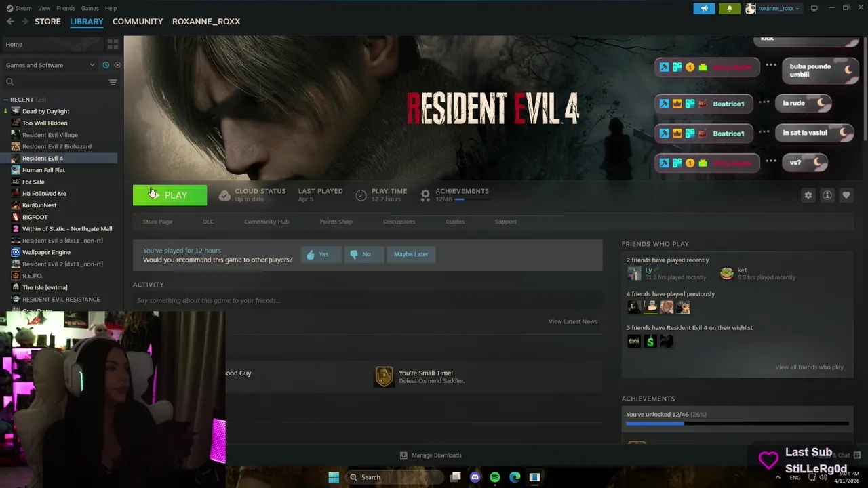This screenshot has width=868, height=488.
Task: Add game to favorites heart icon
Action: tap(846, 195)
